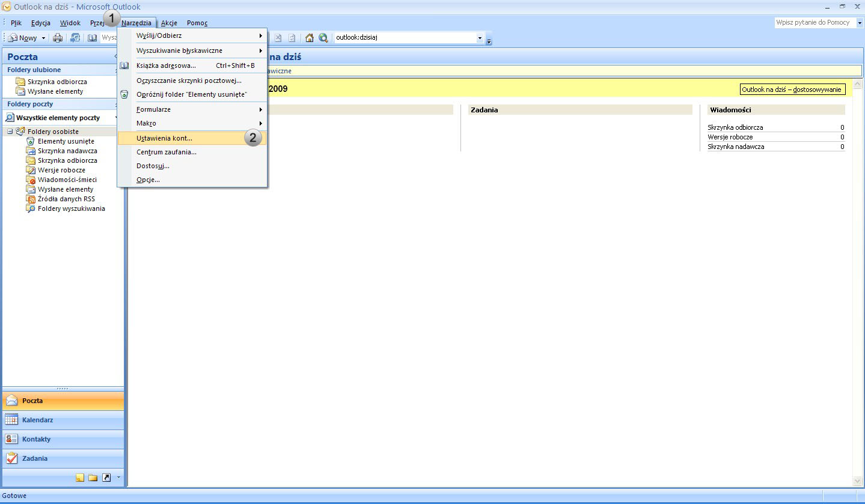
Task: Click the Książka adresowa menu entry
Action: tap(192, 65)
